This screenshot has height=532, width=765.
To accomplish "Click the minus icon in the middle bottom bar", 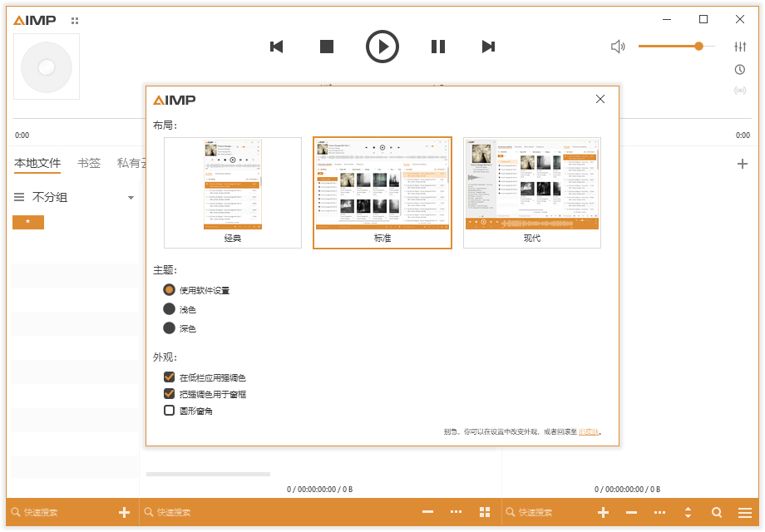I will (428, 512).
